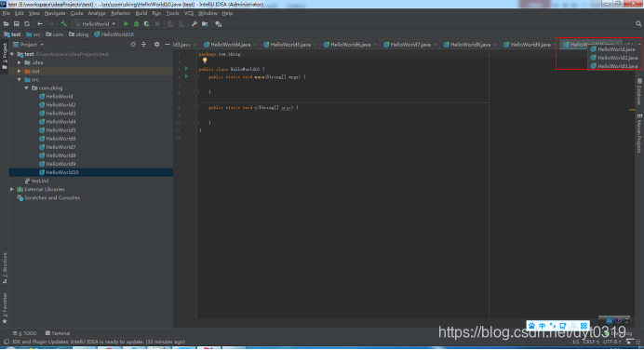Open the Terminal tool window
This screenshot has width=644, height=350.
point(58,333)
